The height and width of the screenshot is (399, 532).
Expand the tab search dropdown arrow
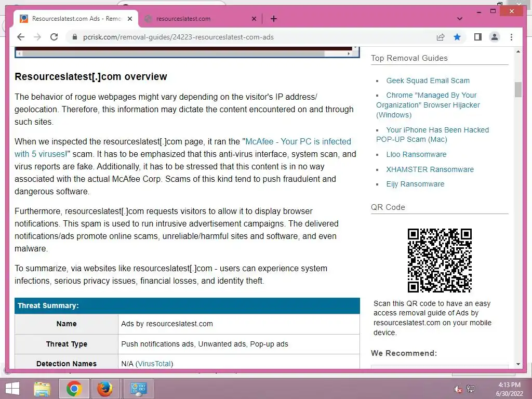460,19
